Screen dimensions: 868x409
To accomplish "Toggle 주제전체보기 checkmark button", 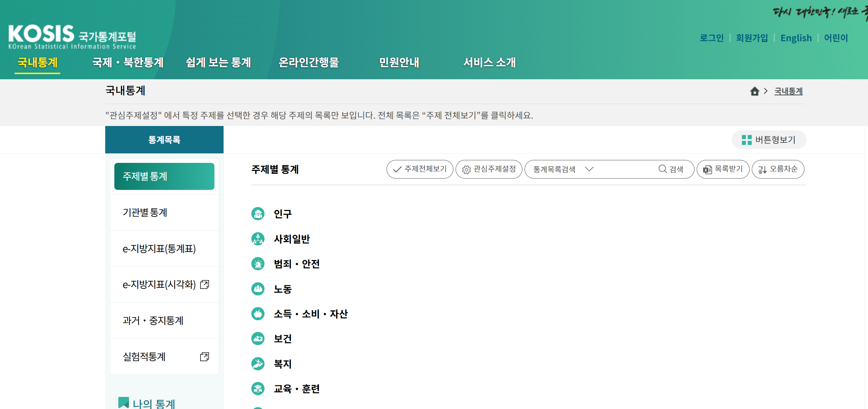I will click(x=420, y=169).
